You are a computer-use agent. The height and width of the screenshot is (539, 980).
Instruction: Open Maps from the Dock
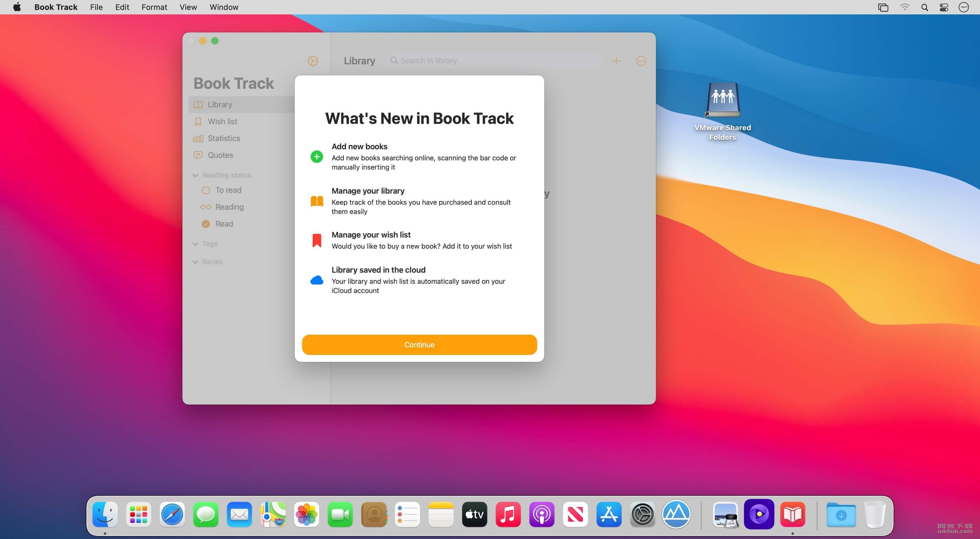[273, 515]
